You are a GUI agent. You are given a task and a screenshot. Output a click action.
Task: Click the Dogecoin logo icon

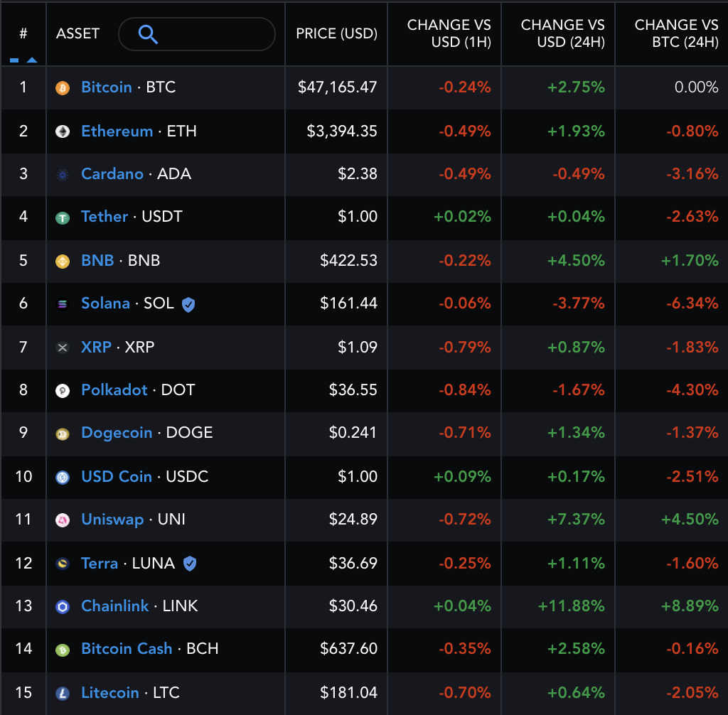(63, 434)
